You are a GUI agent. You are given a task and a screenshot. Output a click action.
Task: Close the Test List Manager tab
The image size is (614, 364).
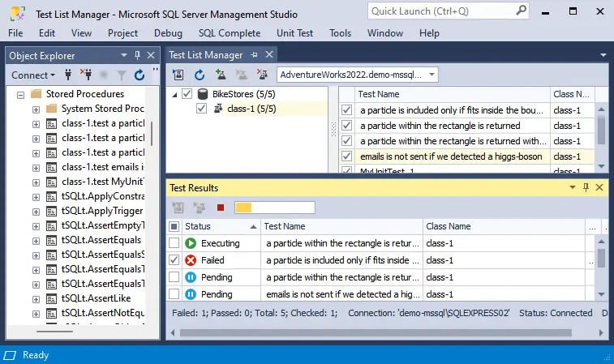tap(269, 54)
